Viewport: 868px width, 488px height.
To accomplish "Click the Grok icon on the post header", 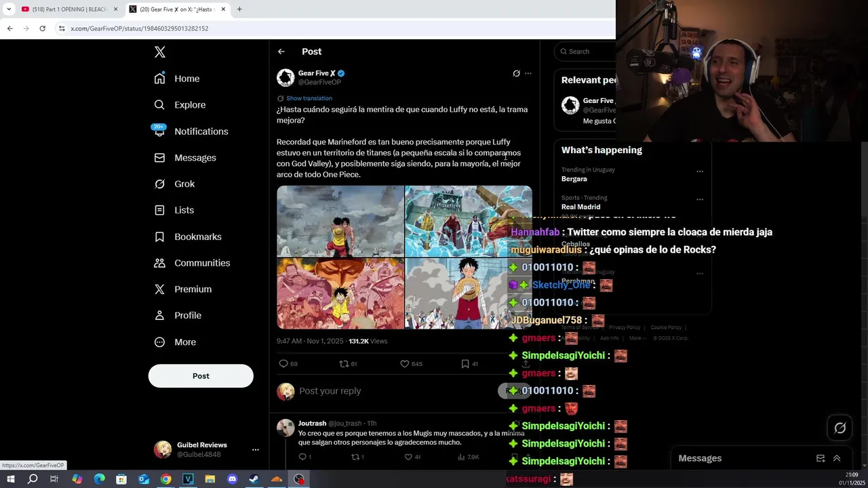I will click(x=516, y=73).
